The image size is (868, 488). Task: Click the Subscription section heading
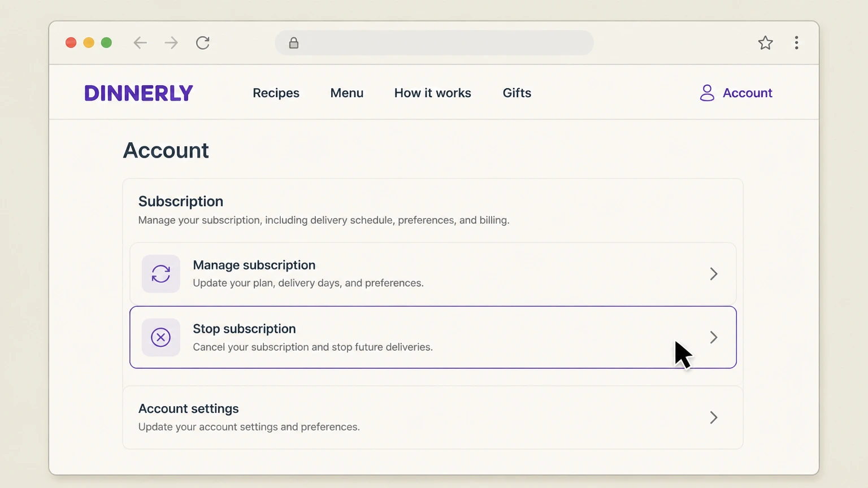click(x=181, y=201)
